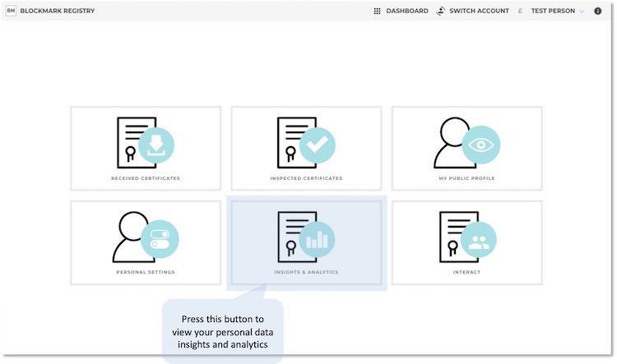Open the Received Certificates download icon

[x=156, y=145]
